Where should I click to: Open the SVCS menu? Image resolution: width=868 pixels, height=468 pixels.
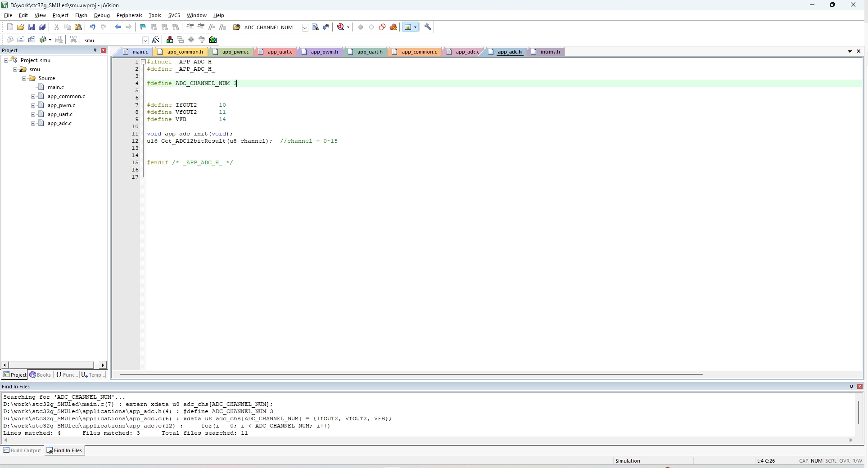[174, 15]
